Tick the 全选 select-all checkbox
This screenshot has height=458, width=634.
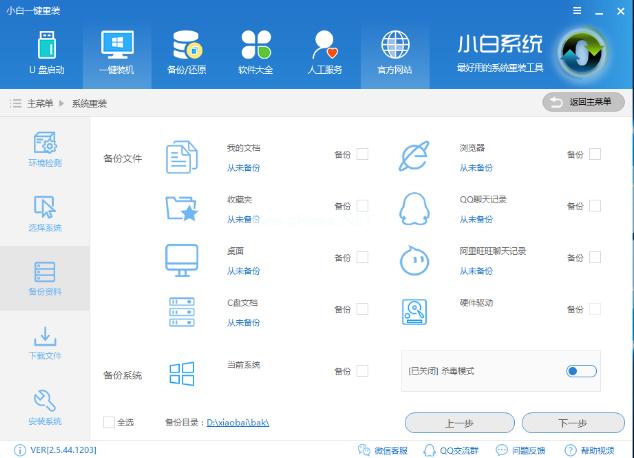pos(109,422)
